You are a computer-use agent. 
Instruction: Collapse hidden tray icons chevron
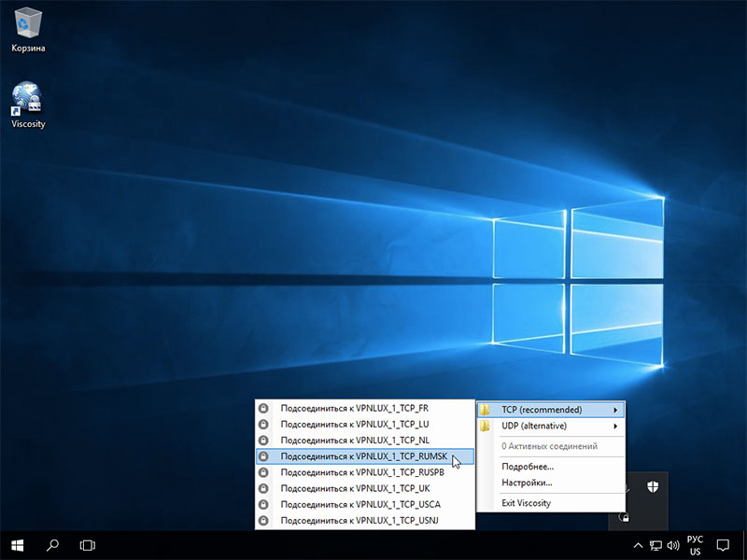click(638, 545)
